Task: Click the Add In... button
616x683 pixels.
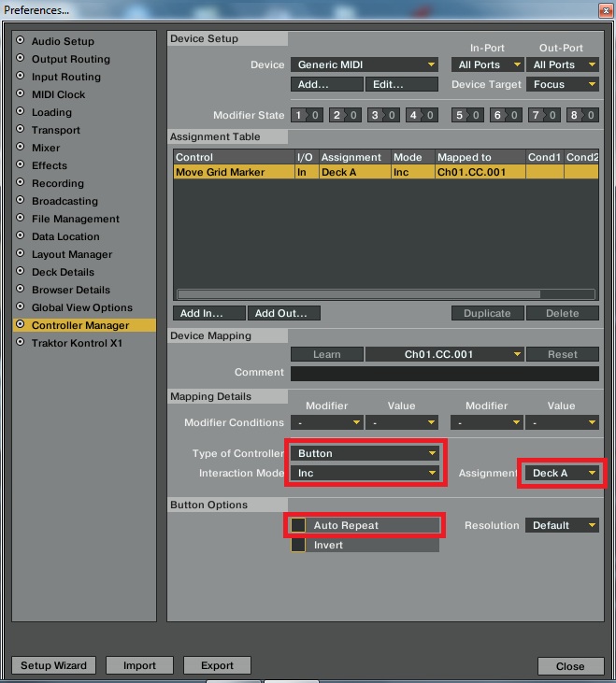Action: point(209,313)
